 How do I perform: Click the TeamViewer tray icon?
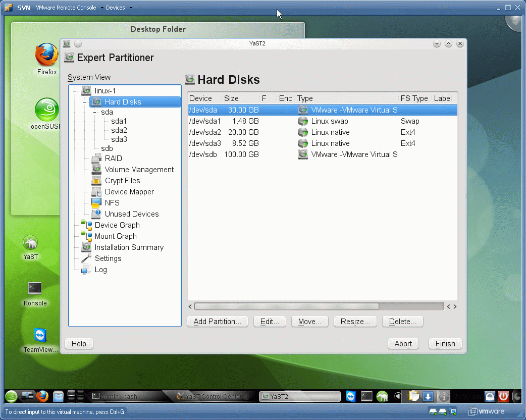[350, 396]
